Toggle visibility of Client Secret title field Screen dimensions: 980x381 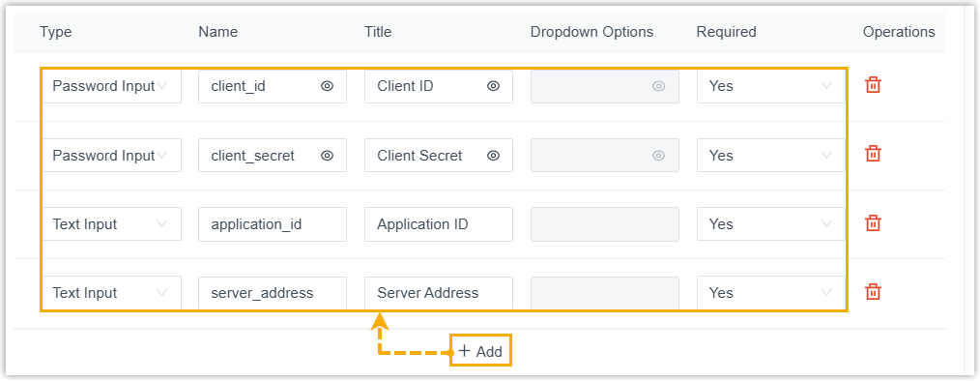(x=493, y=155)
